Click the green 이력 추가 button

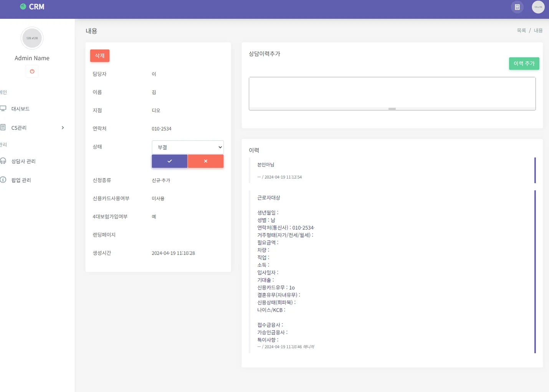524,63
